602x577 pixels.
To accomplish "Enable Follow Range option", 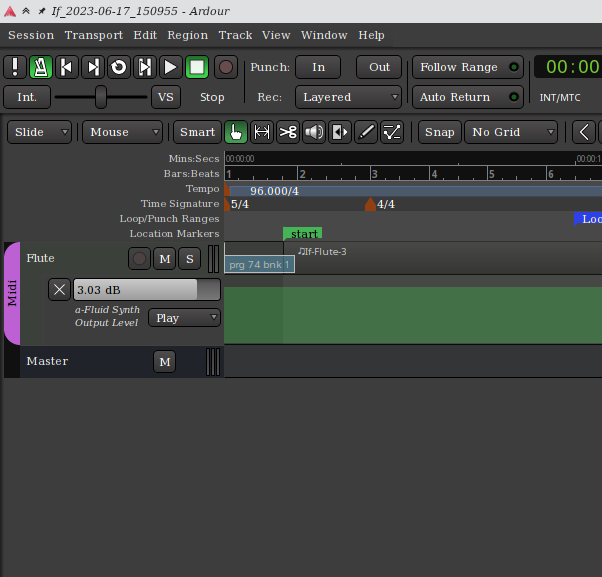I will pos(467,67).
